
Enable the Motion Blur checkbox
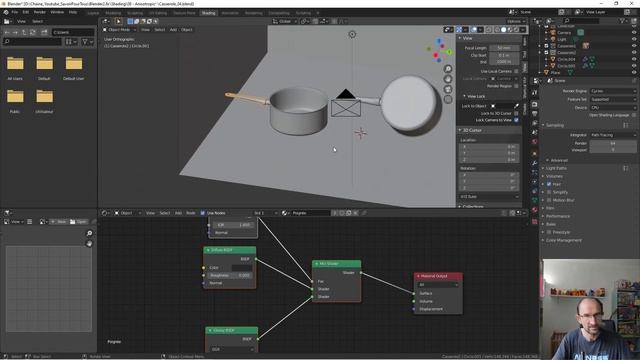[549, 200]
